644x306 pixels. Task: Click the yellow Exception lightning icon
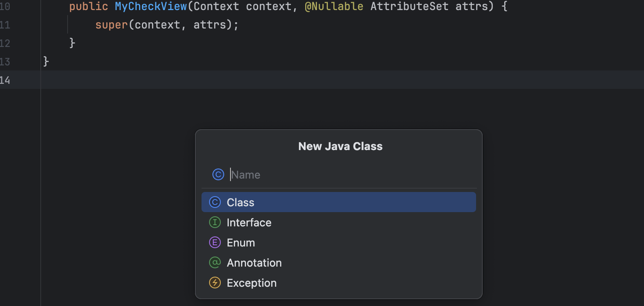(x=215, y=283)
